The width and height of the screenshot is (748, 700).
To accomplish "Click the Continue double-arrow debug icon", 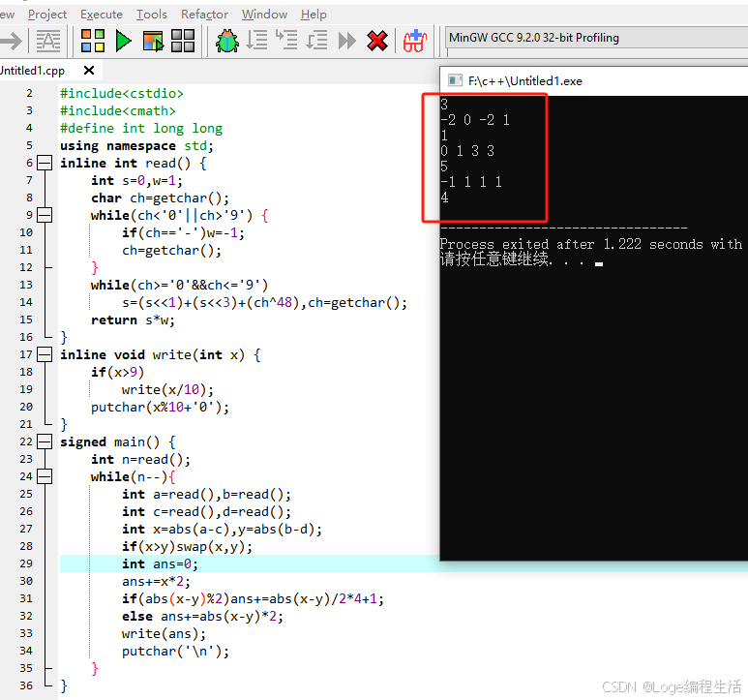I will (347, 41).
